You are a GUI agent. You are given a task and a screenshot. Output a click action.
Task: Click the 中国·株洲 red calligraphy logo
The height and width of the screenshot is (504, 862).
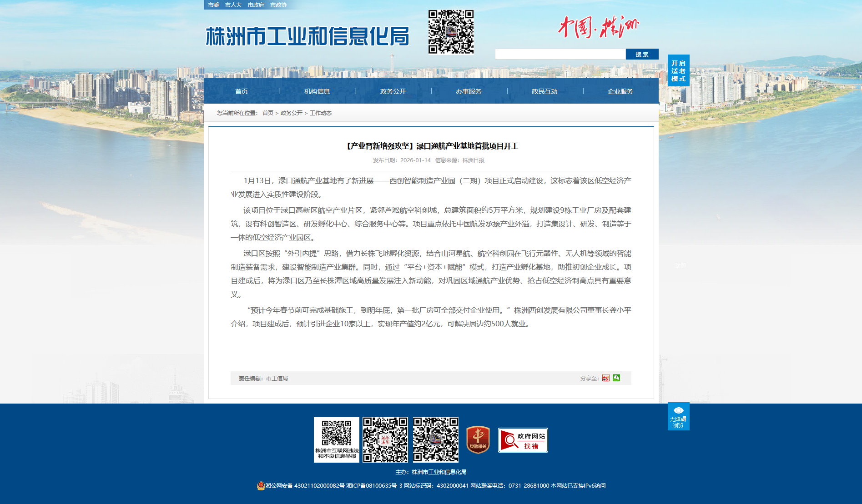(598, 27)
